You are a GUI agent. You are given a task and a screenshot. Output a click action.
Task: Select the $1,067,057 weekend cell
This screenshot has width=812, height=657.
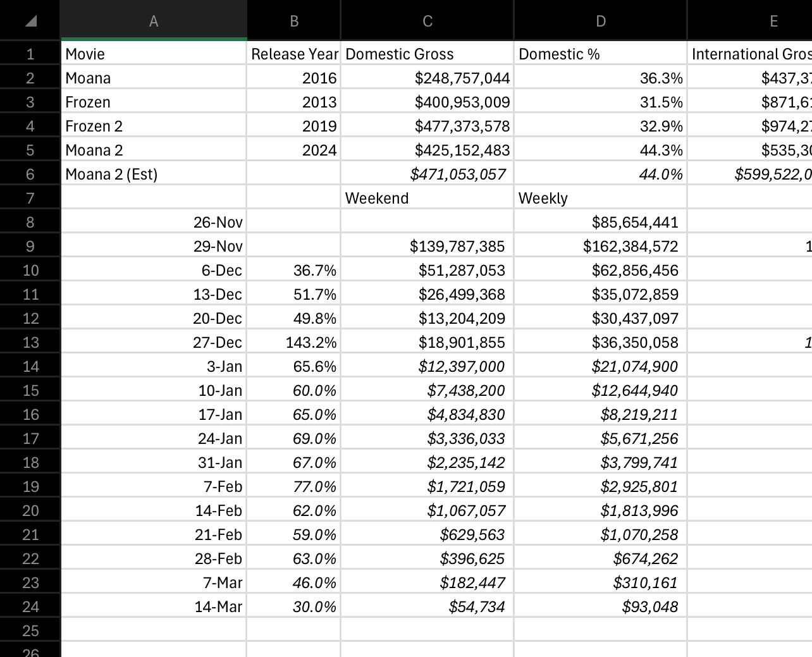coord(428,510)
